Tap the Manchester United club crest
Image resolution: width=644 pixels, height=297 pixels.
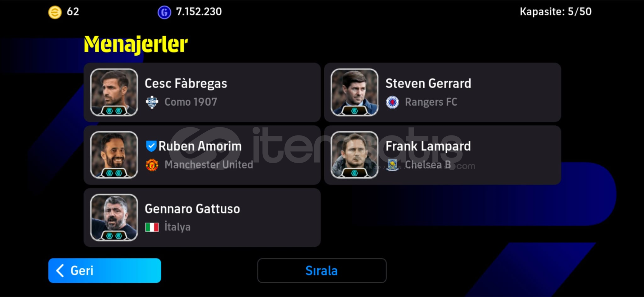[x=152, y=165]
